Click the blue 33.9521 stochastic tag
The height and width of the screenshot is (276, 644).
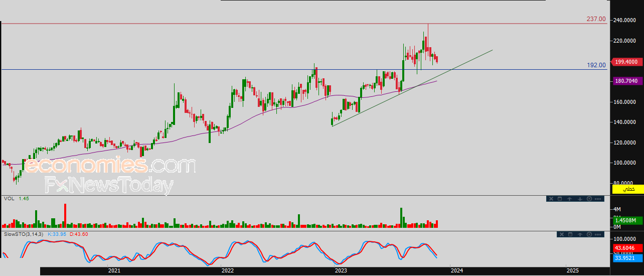tap(627, 258)
